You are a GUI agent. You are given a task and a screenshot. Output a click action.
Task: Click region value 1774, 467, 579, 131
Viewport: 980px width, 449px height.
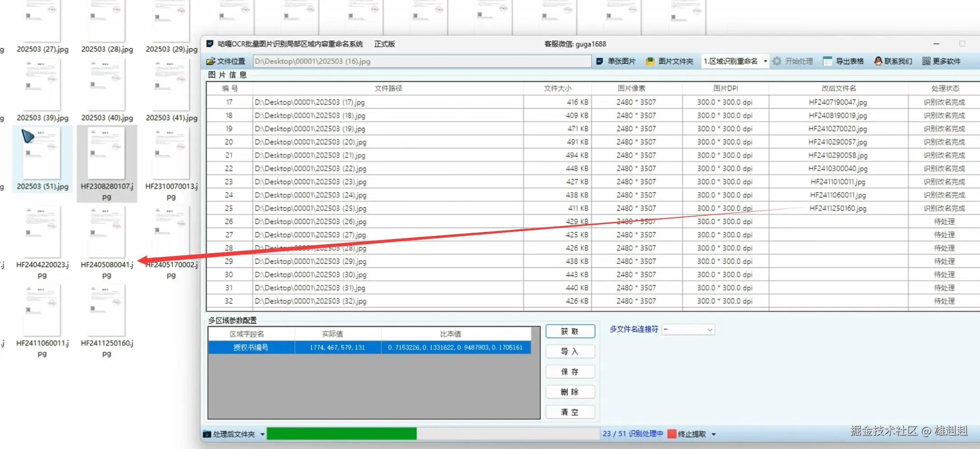coord(337,348)
